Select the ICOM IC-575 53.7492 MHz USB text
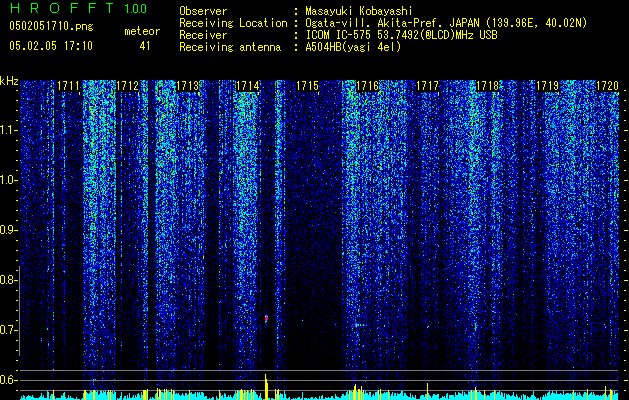The width and height of the screenshot is (629, 400). (x=401, y=35)
